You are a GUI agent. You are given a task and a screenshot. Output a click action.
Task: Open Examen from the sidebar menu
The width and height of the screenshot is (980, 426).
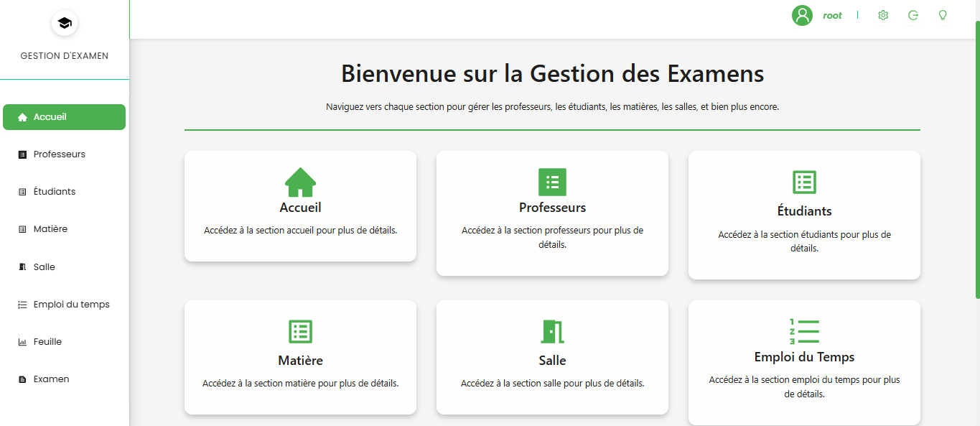click(x=64, y=379)
